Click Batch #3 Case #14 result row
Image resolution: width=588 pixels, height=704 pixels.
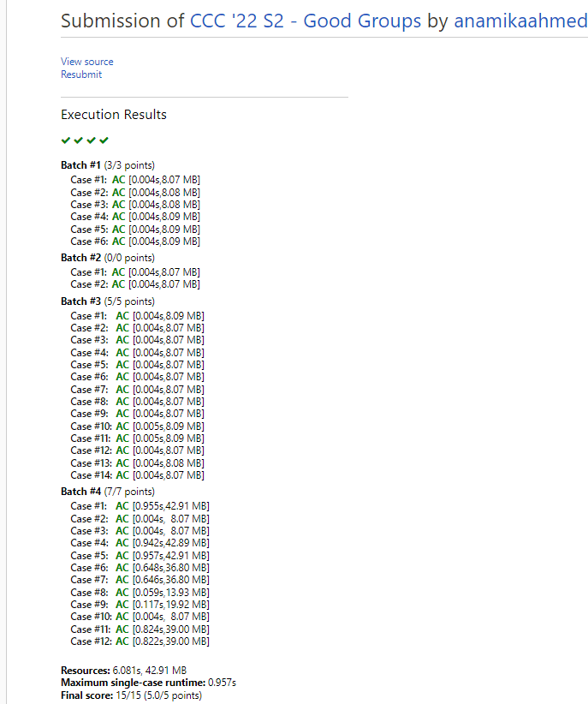click(x=137, y=475)
